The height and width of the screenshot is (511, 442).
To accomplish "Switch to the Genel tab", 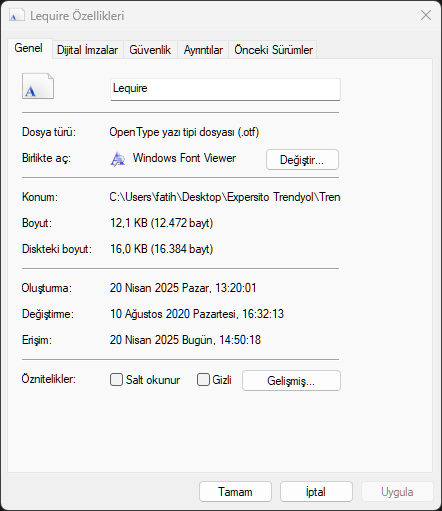I will 29,48.
